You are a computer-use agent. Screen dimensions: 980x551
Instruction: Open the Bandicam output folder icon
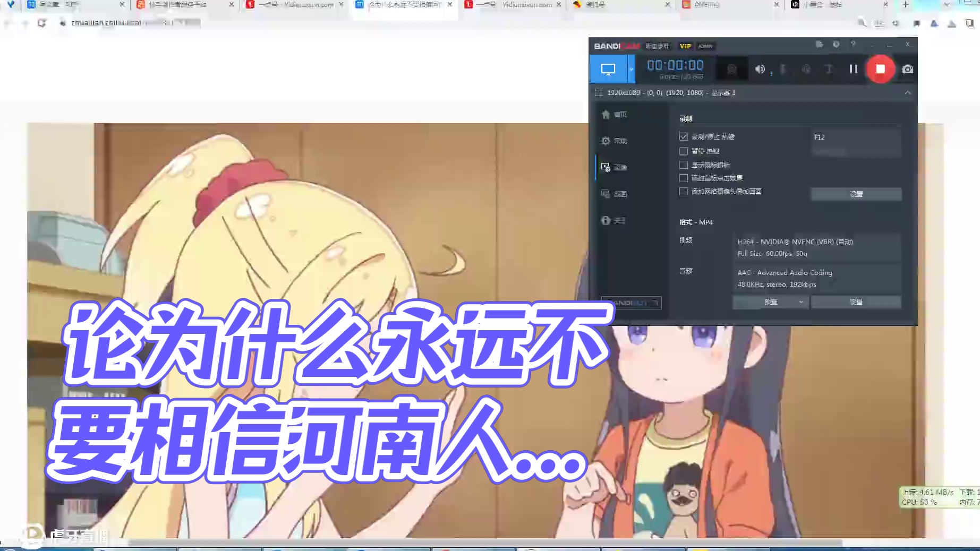819,45
